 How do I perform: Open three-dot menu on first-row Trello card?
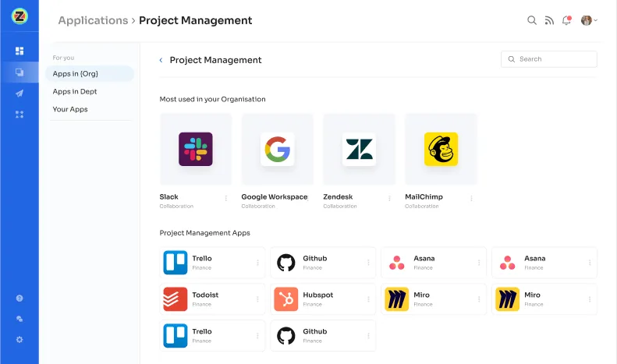[257, 263]
